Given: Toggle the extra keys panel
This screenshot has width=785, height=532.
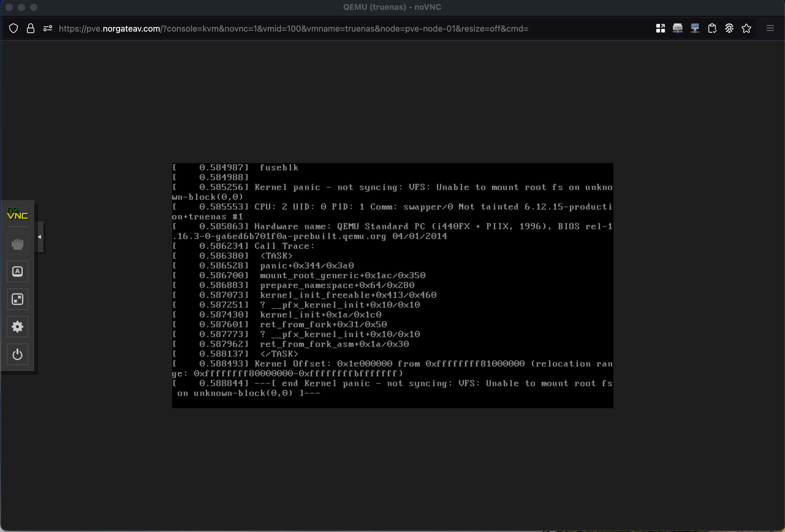Looking at the screenshot, I should 17,271.
